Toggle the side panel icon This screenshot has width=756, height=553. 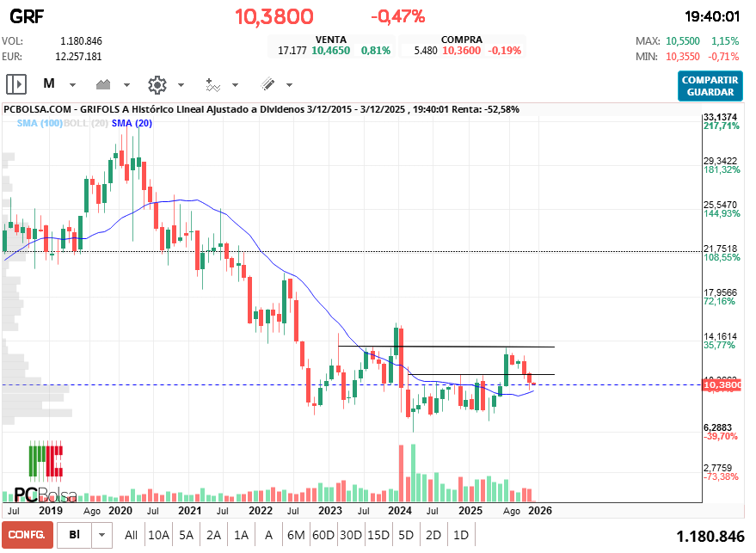tap(16, 84)
